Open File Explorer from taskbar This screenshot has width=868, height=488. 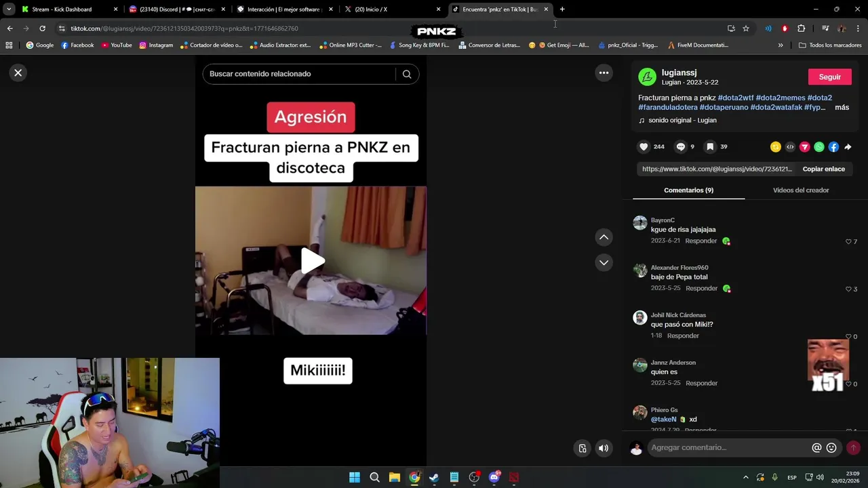click(395, 477)
